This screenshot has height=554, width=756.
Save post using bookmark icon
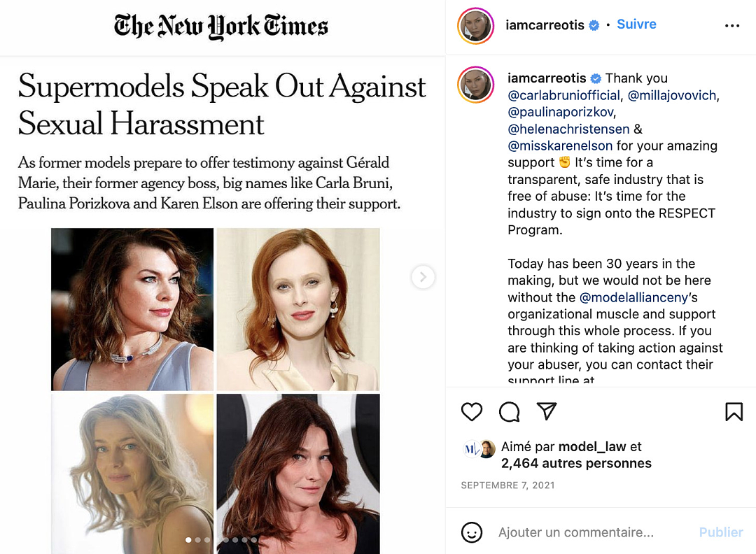click(734, 412)
